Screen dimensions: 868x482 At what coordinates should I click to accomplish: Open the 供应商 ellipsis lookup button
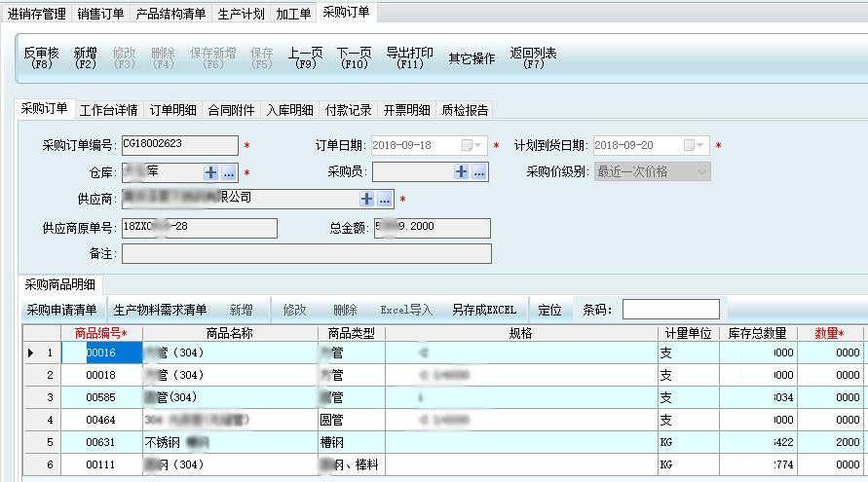click(x=385, y=199)
